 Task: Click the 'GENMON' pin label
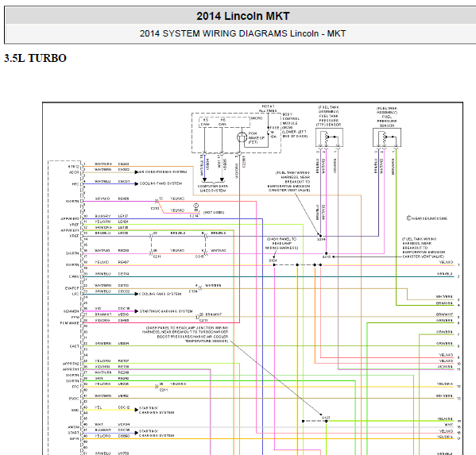72,311
